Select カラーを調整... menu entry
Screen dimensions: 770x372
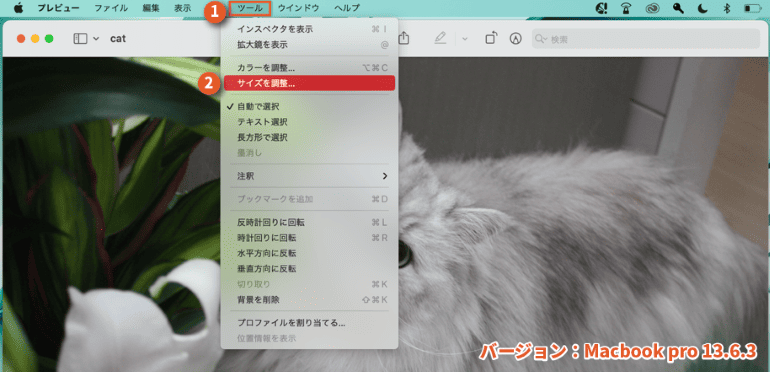click(309, 68)
